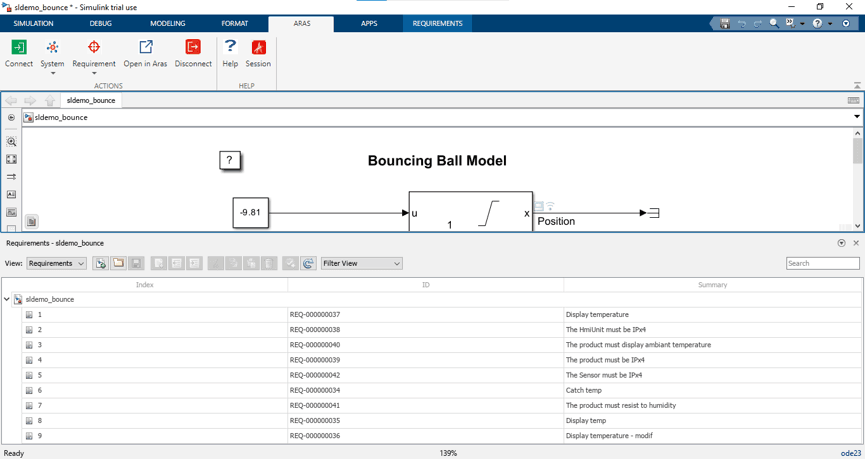This screenshot has width=865, height=459.
Task: Close the Requirements panel
Action: 856,243
